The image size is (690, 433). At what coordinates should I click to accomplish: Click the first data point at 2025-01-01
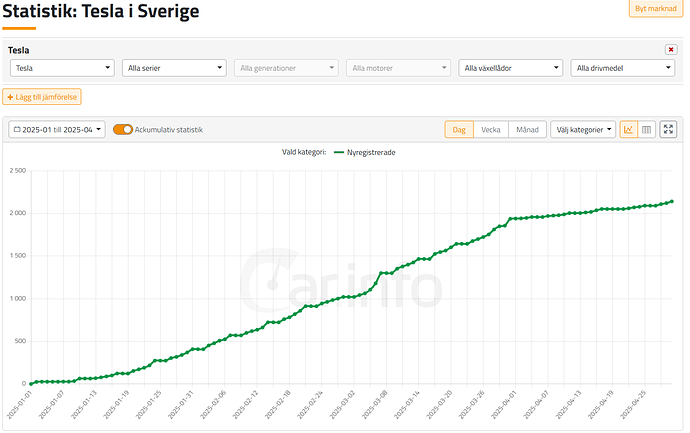(x=31, y=384)
